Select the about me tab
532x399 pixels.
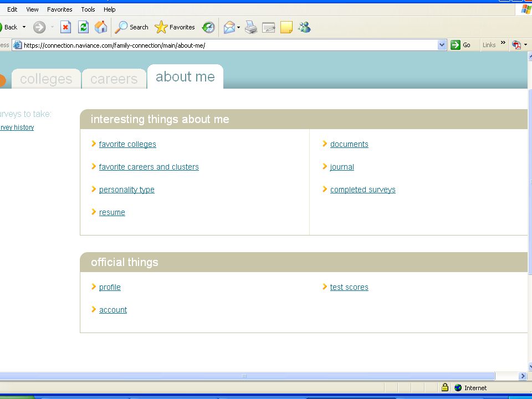(185, 76)
